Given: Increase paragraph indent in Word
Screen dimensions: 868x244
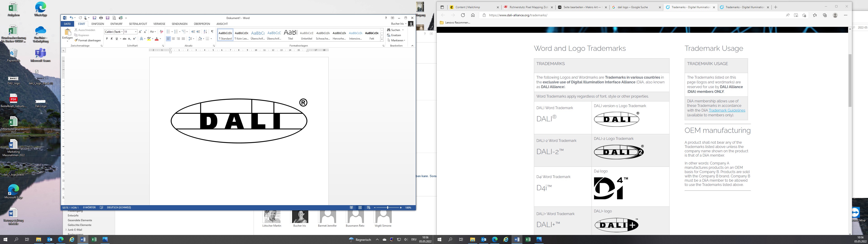Looking at the screenshot, I should (x=198, y=32).
